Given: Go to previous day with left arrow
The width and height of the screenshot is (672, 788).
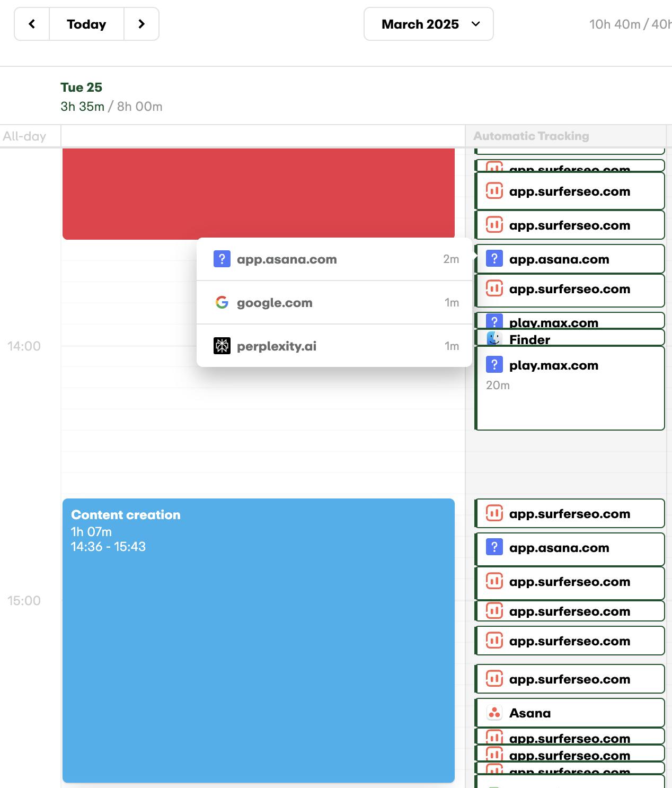Looking at the screenshot, I should [x=32, y=24].
